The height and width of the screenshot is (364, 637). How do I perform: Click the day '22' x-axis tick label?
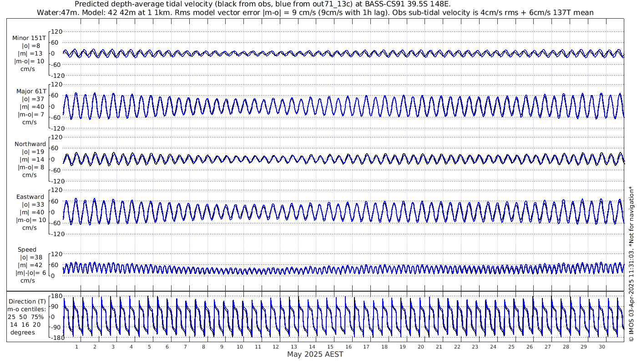point(457,347)
